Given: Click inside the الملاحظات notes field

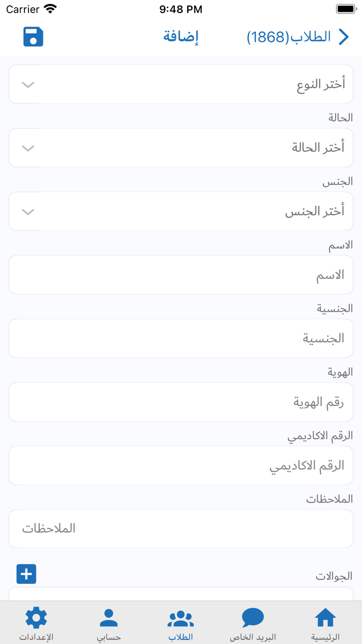Looking at the screenshot, I should pos(181,529).
